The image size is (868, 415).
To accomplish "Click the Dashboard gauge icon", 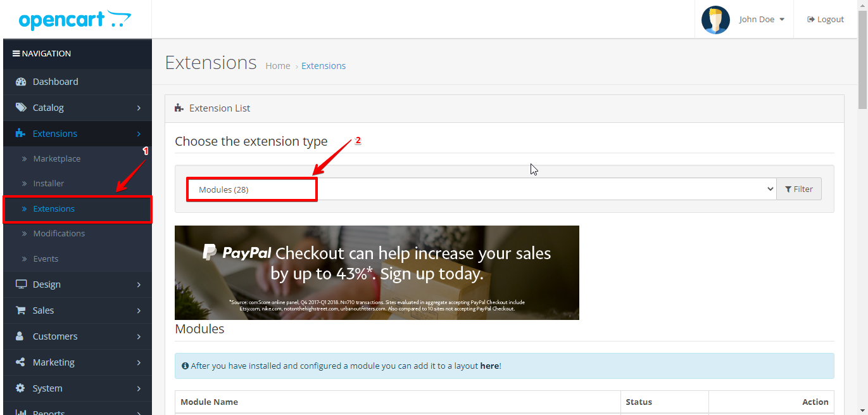I will [x=21, y=82].
